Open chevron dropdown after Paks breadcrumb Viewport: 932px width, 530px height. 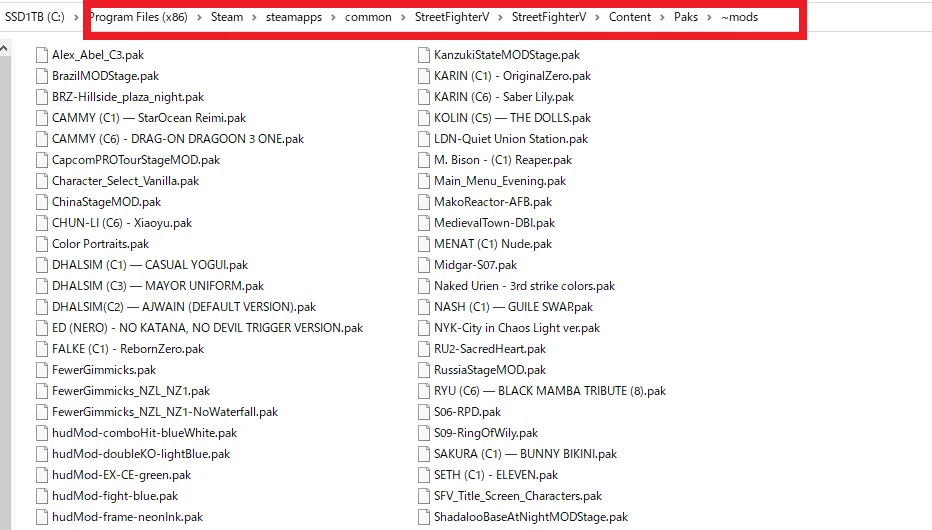(x=709, y=17)
